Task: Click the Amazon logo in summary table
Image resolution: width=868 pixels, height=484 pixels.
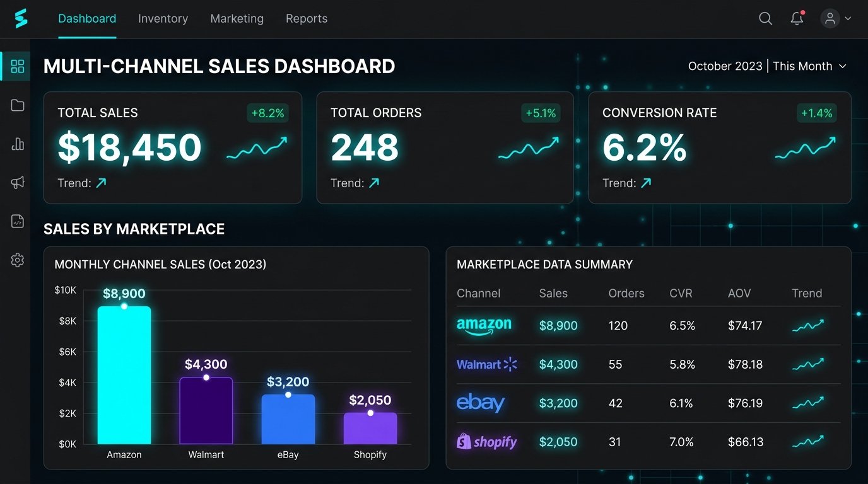Action: coord(484,326)
